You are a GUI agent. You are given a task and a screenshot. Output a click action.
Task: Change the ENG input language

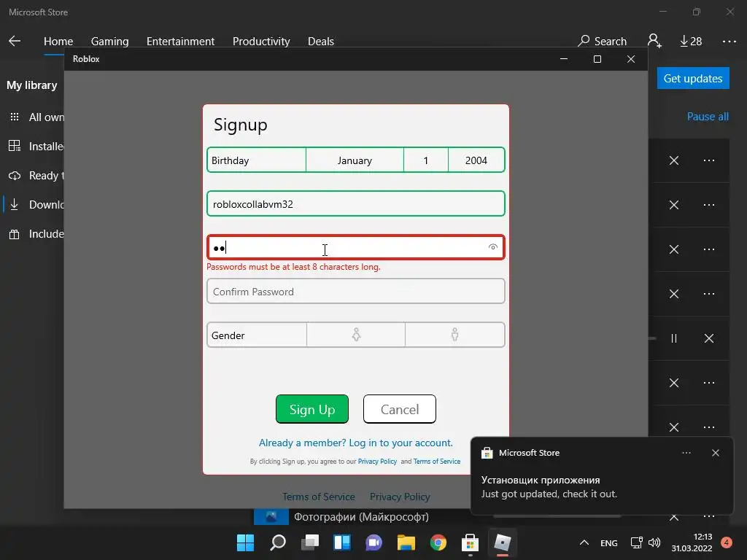point(609,542)
